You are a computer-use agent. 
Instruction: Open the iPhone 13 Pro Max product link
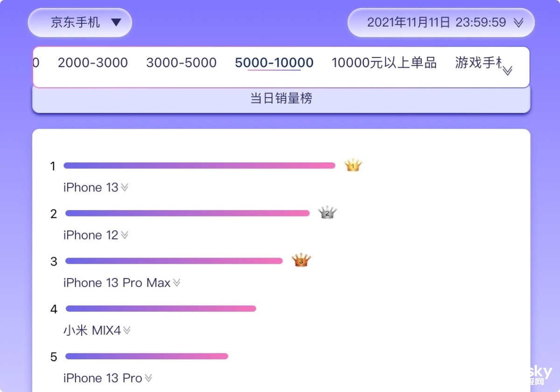[117, 283]
